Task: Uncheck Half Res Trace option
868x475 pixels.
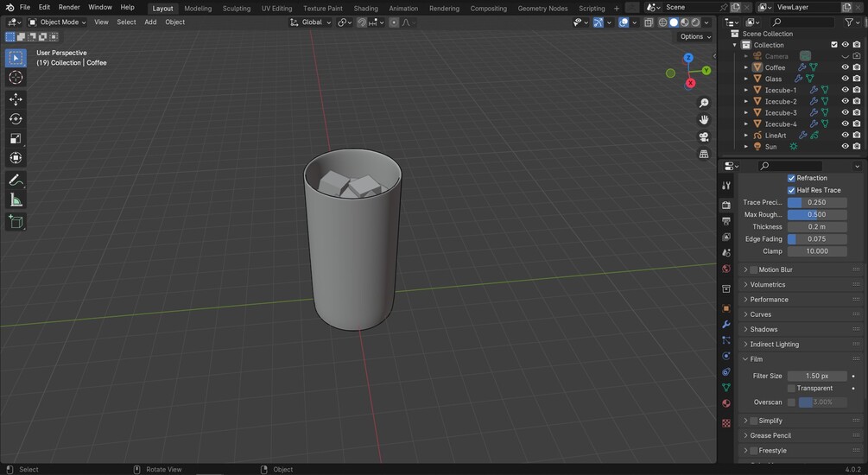Action: click(x=791, y=190)
